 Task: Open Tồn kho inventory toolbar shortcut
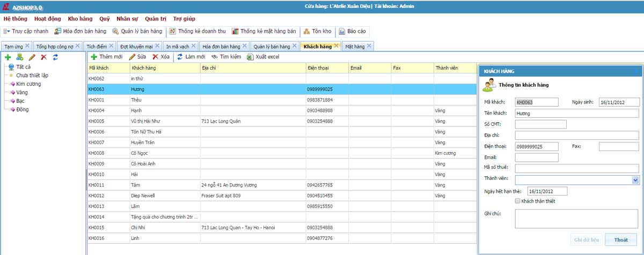318,31
